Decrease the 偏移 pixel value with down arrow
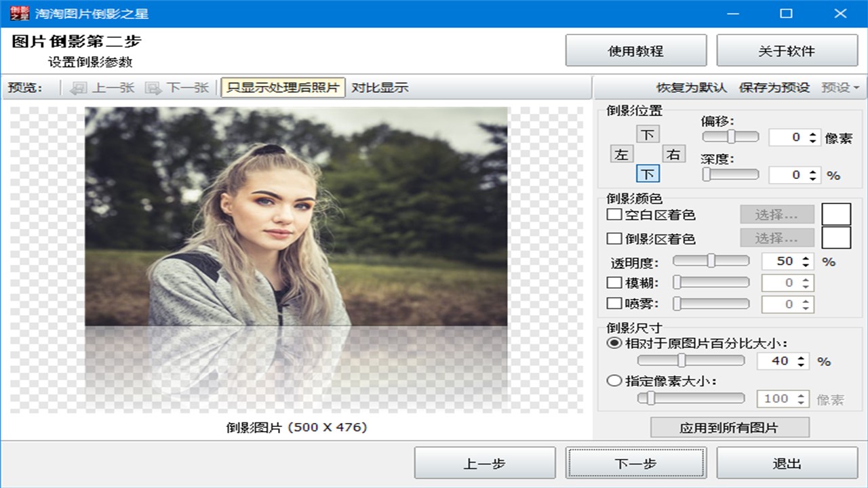Screen dimensions: 868x488 (813, 141)
